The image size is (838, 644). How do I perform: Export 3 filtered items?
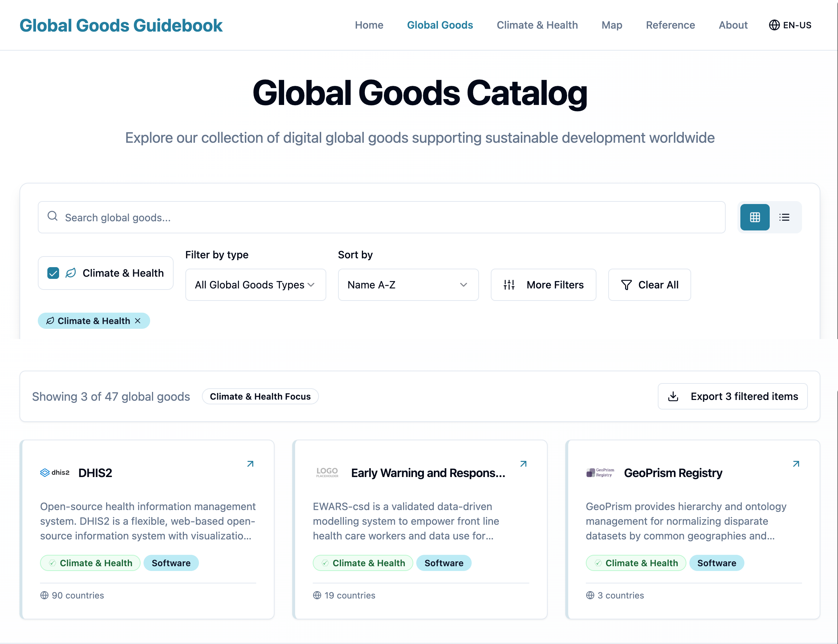732,396
